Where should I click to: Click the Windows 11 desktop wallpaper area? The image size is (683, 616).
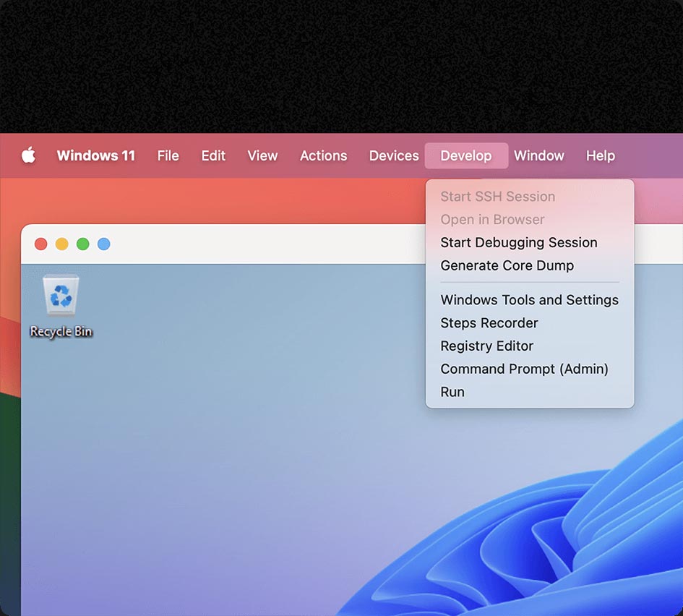pyautogui.click(x=253, y=470)
